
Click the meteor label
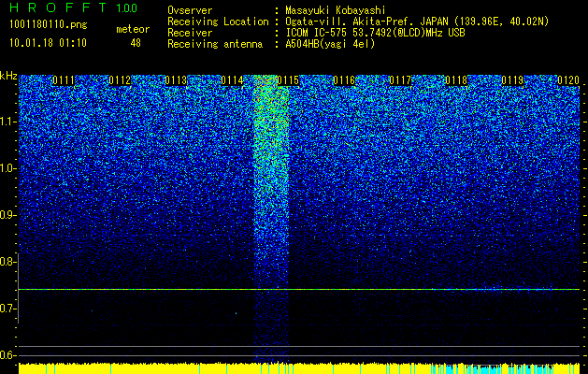[133, 29]
